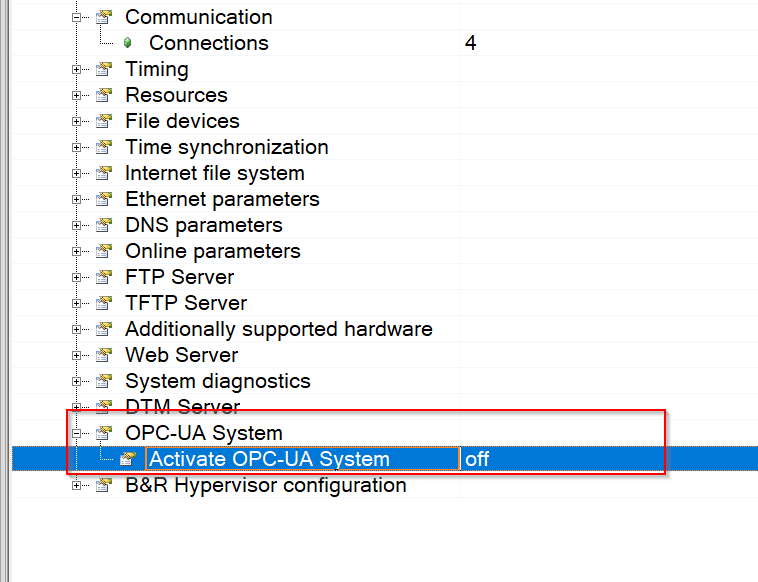This screenshot has height=582, width=758.
Task: Select Additionally supported hardware entry
Action: [x=279, y=329]
